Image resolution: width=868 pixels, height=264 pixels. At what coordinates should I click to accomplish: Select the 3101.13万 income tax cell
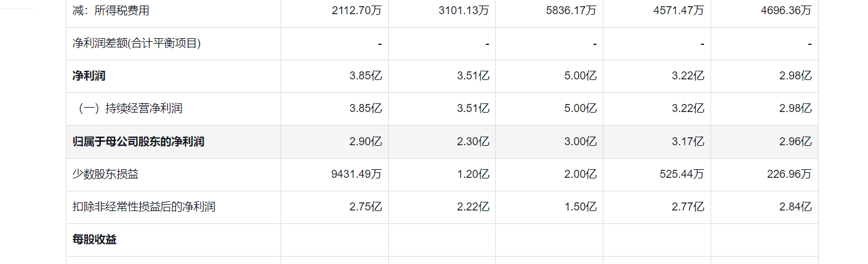click(464, 10)
